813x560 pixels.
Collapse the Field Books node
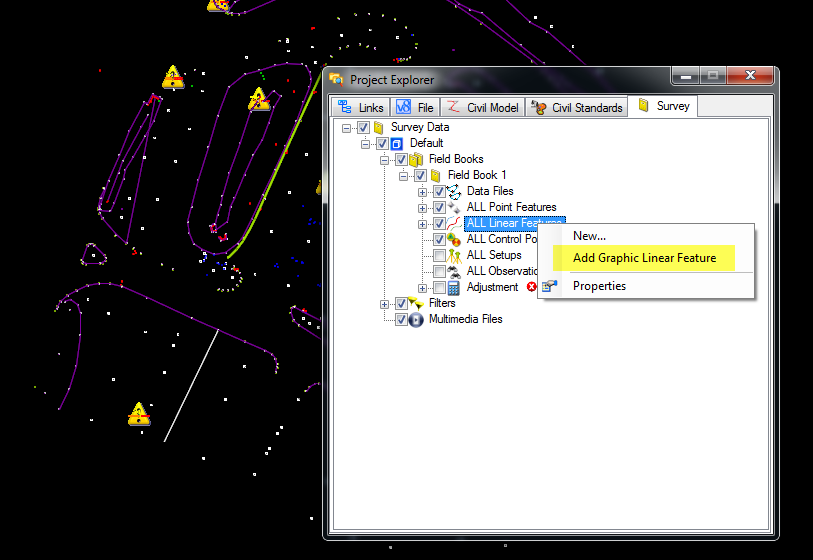coord(384,160)
